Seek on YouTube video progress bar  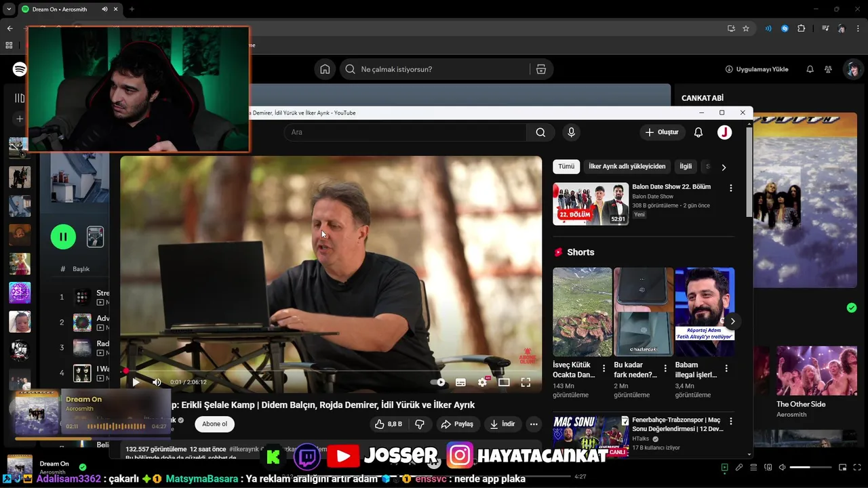click(x=331, y=371)
